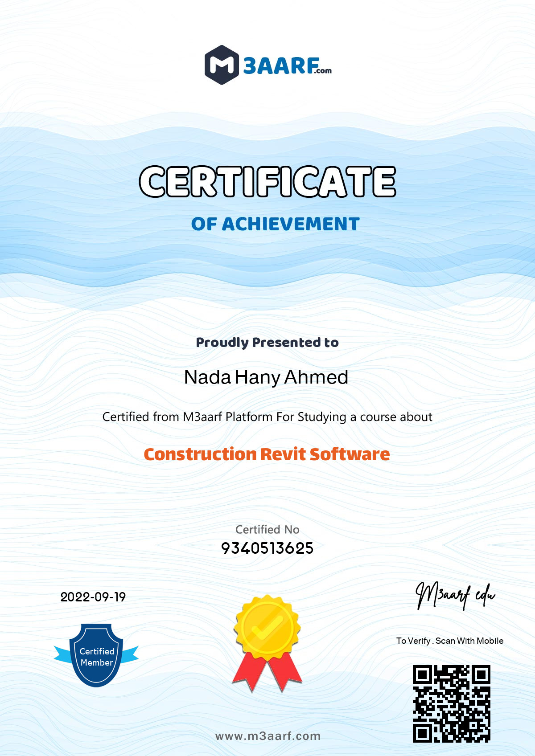
Task: Click the Certified No label
Action: tap(267, 530)
